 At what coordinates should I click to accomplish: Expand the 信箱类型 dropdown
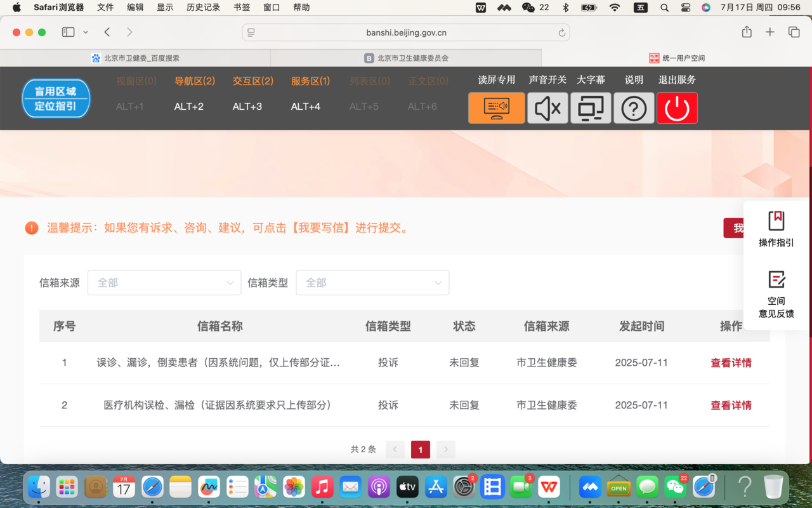372,283
